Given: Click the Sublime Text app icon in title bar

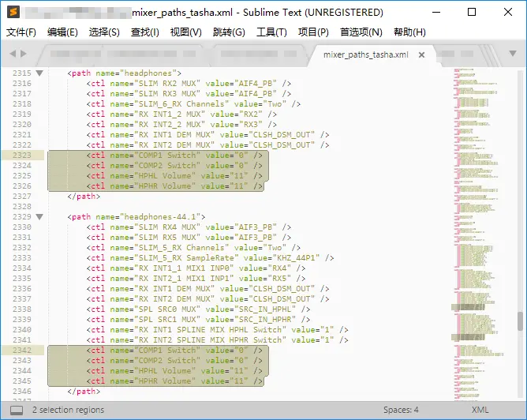Looking at the screenshot, I should tap(12, 13).
